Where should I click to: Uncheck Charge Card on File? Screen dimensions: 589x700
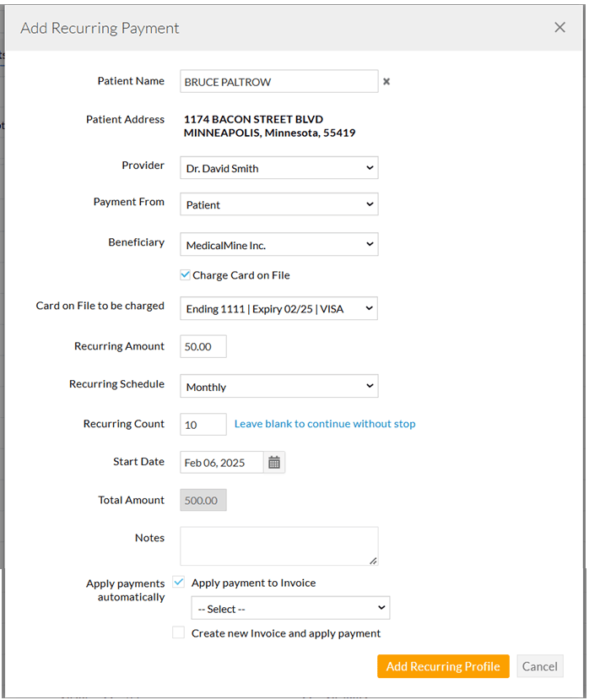[x=185, y=274]
